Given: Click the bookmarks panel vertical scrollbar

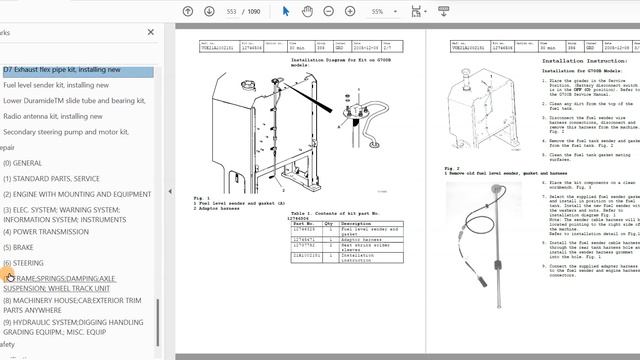Looking at the screenshot, I should 158,322.
